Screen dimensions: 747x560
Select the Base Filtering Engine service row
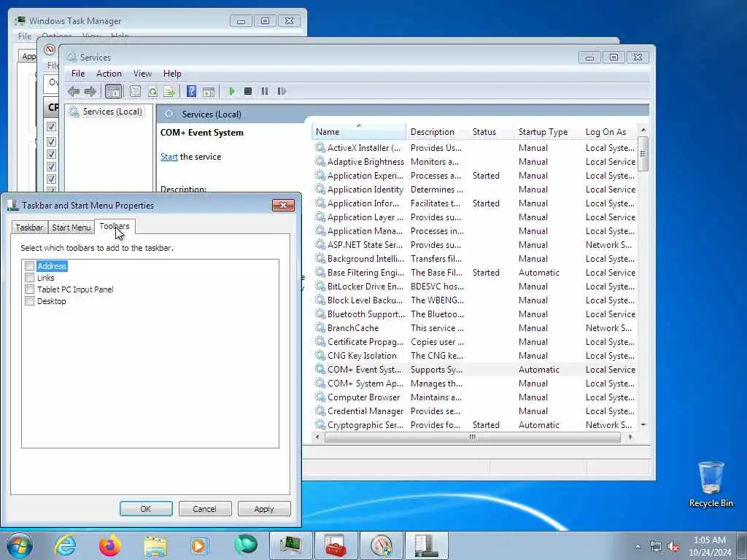point(476,273)
